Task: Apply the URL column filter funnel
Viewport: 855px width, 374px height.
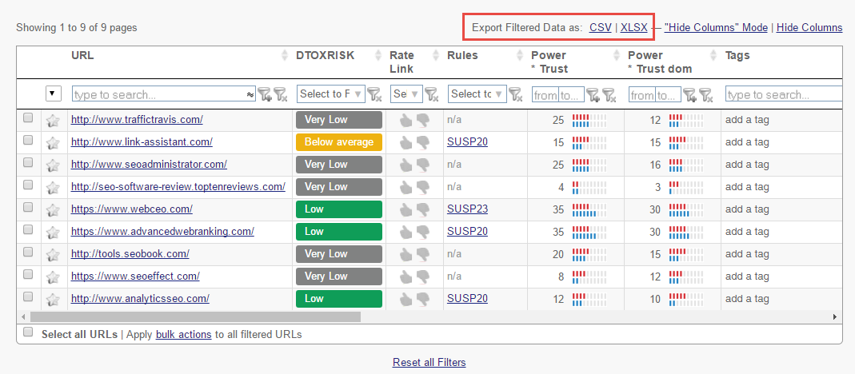Action: click(264, 95)
